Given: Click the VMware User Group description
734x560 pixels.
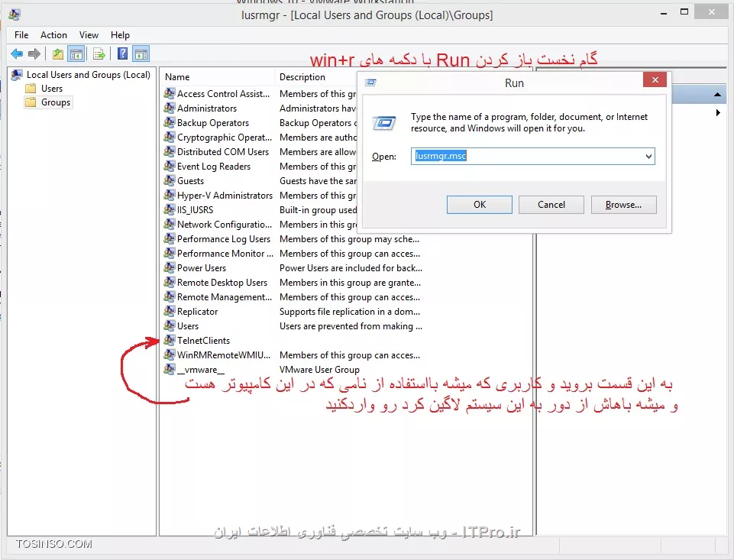Looking at the screenshot, I should click(x=319, y=370).
